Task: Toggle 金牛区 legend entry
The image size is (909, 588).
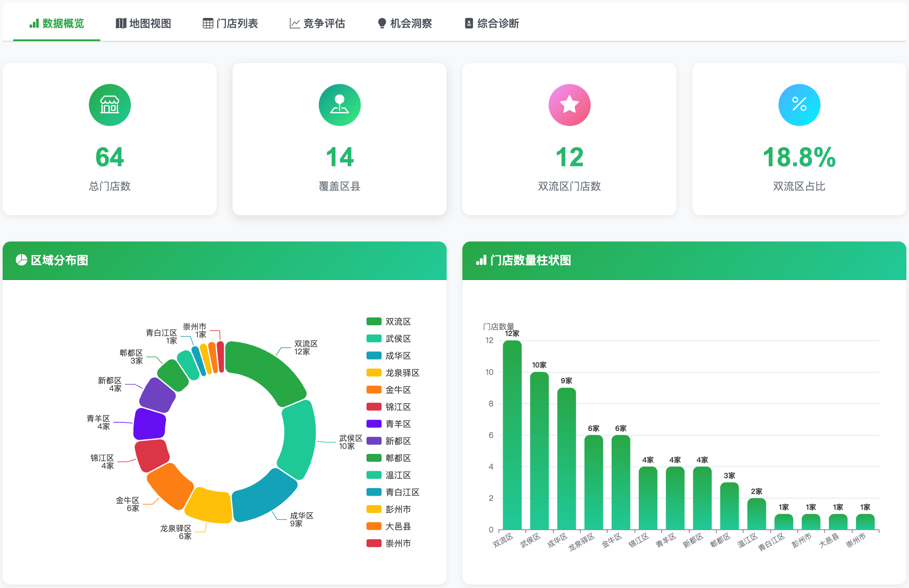Action: (x=389, y=390)
